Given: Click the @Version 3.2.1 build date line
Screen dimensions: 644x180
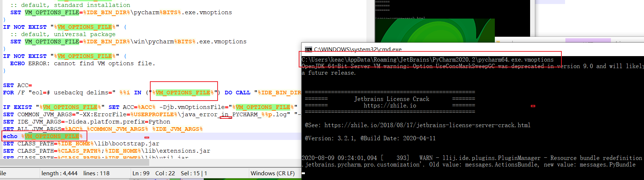Looking at the screenshot, I should (370, 138).
